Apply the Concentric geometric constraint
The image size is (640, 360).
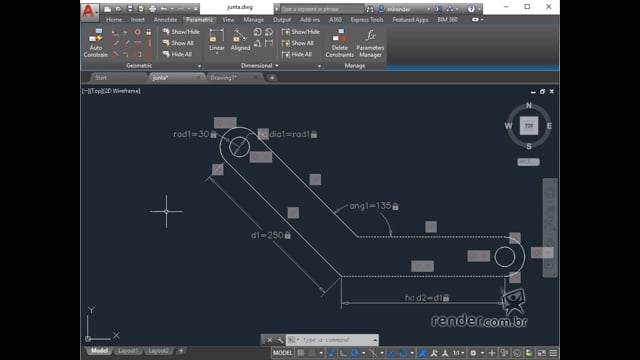[x=138, y=32]
